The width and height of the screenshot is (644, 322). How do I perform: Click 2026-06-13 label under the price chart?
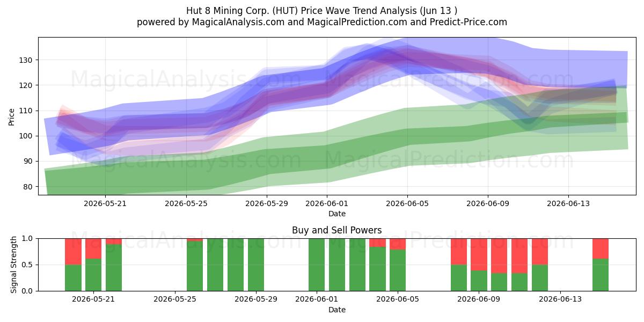tap(569, 203)
